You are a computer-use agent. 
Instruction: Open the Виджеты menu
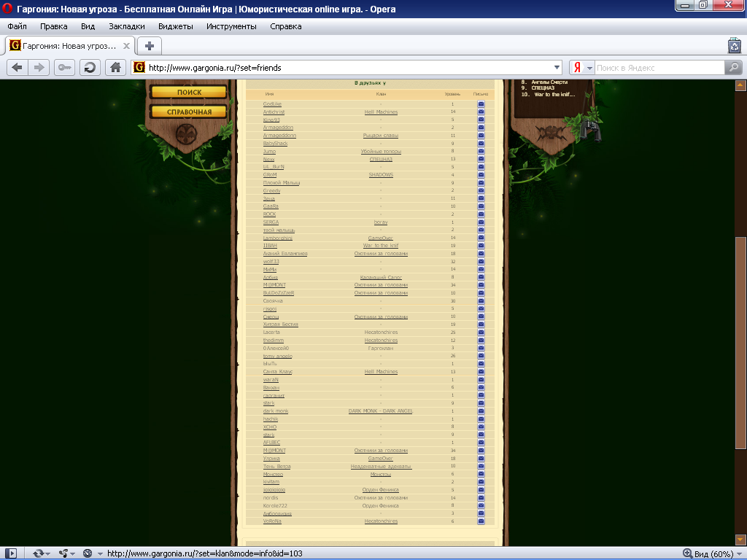click(x=176, y=26)
